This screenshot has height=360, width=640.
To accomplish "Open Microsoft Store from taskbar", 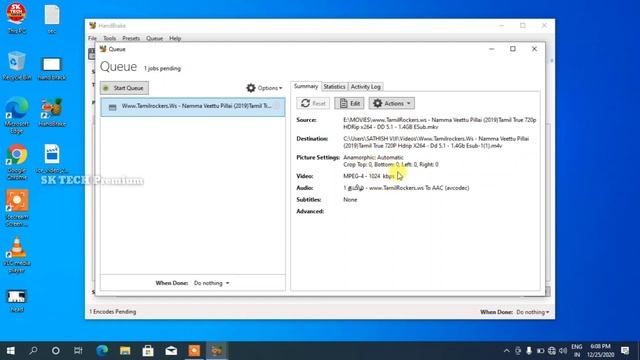I will tap(148, 351).
